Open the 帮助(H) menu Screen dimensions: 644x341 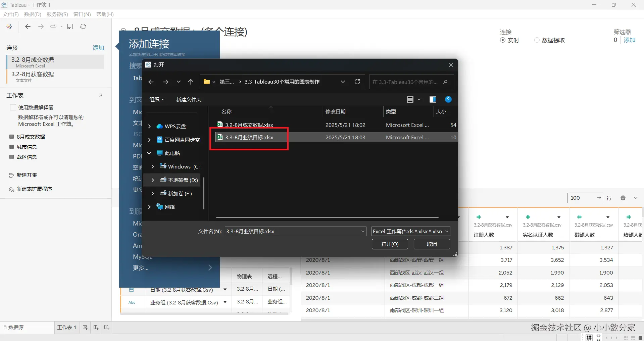[105, 14]
